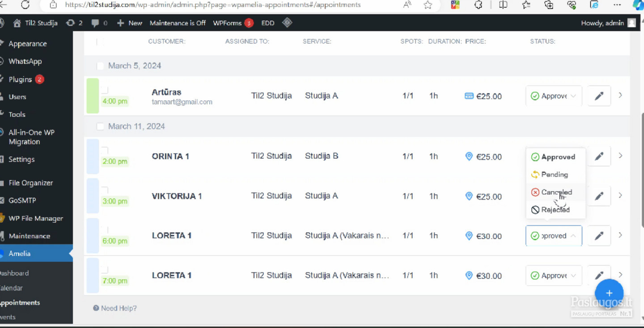Click the Need Help? link below the table
Screen dimensions: 644x328
click(x=115, y=308)
